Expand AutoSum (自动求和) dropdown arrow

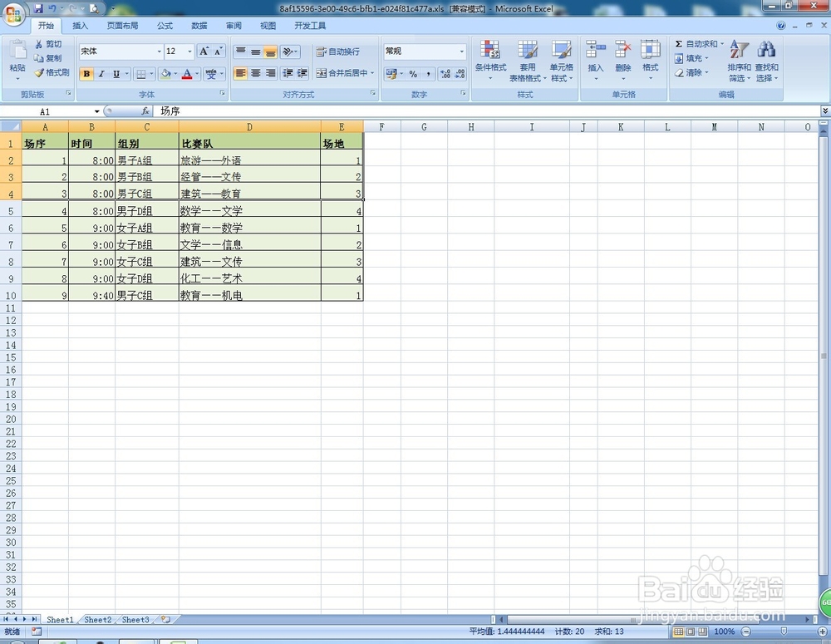click(x=722, y=44)
